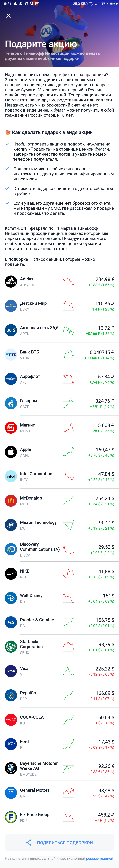Screen dimensions: 119x868
Task: View the Магнит price chart sparkline
Action: [69, 428]
